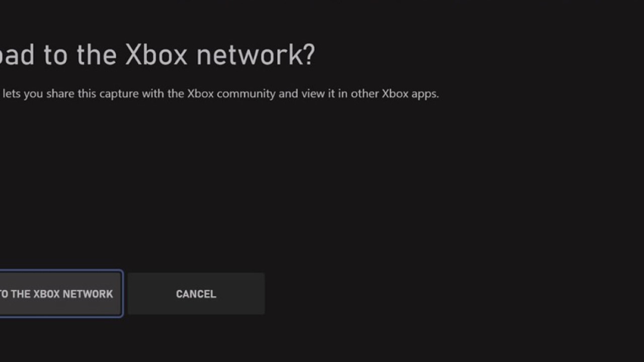Screen dimensions: 644x362
Task: Click the word 'network?' in the title
Action: 255,54
